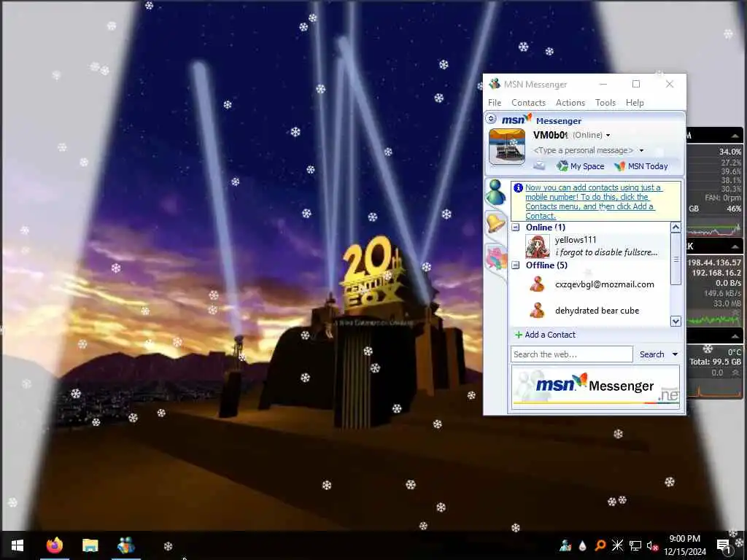The width and height of the screenshot is (747, 560).
Task: Open My Space
Action: (x=580, y=166)
